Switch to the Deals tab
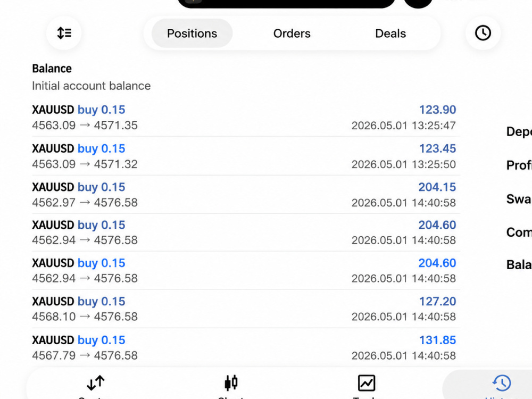Screen dimensions: 532x399 (x=390, y=33)
